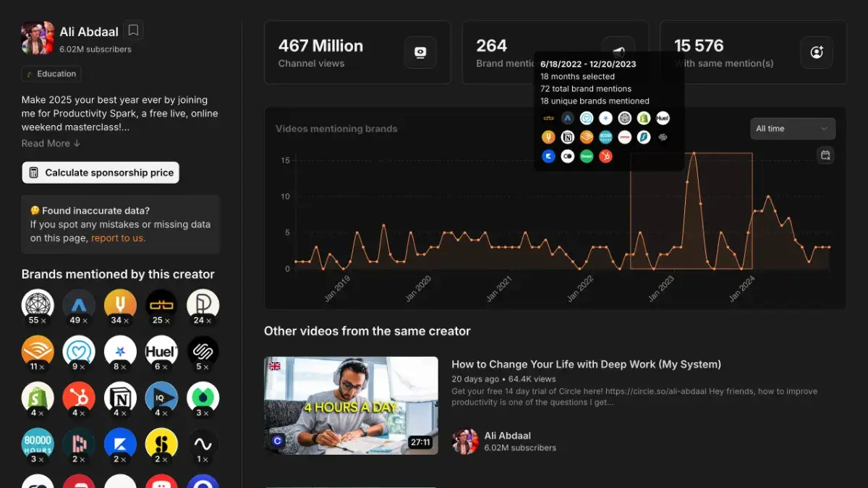The width and height of the screenshot is (868, 488).
Task: Click the Huel brand icon in sidebar
Action: [x=161, y=351]
